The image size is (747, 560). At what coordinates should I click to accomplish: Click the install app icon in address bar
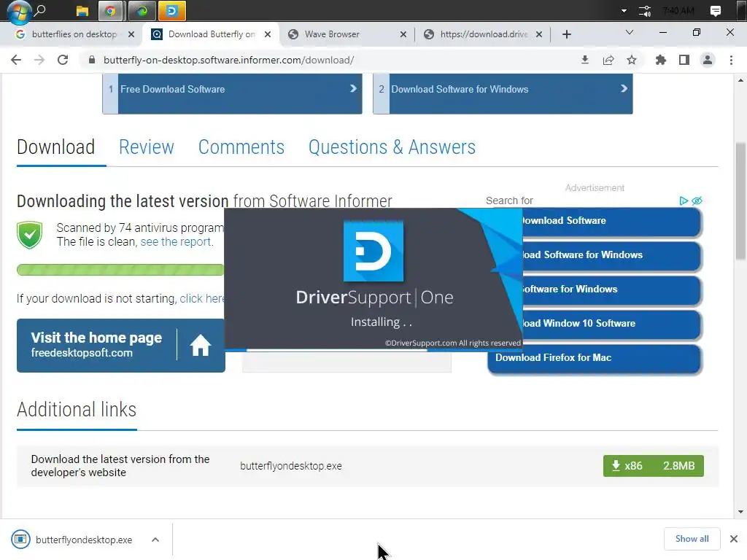coord(585,60)
